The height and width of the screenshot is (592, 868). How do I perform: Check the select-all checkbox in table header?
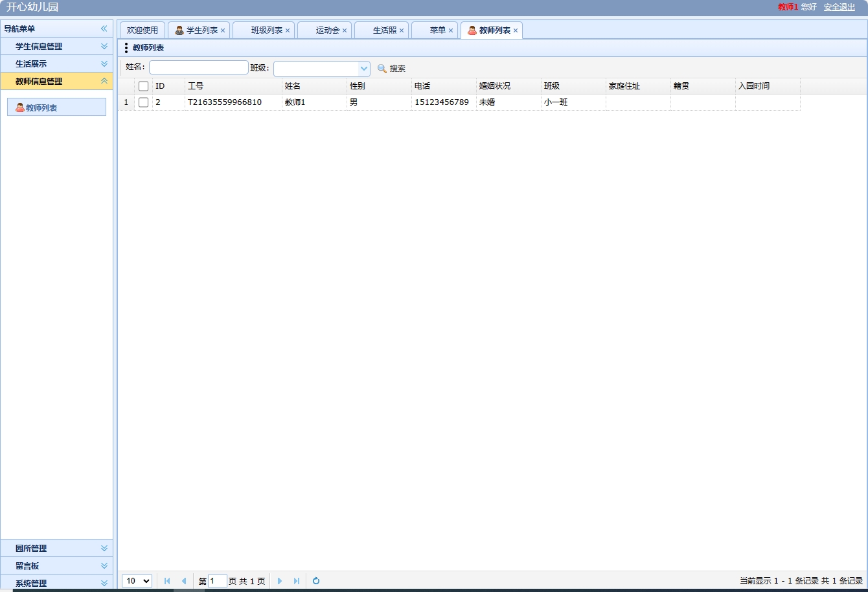pos(143,85)
